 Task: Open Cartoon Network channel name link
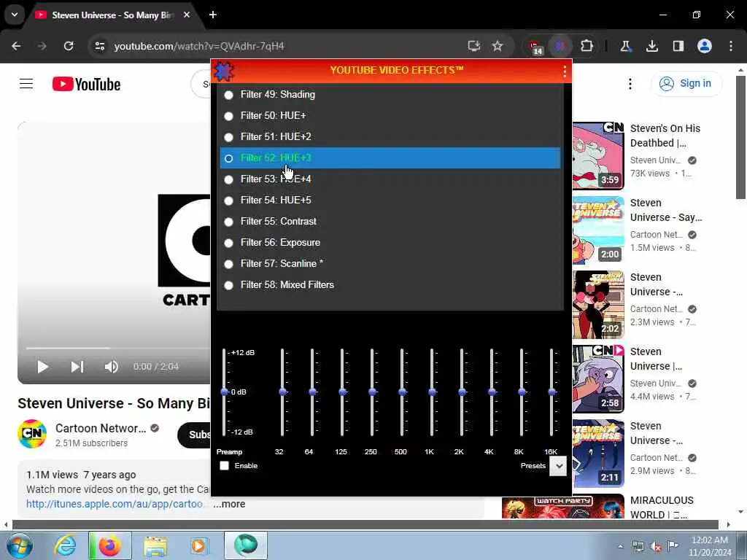(101, 428)
